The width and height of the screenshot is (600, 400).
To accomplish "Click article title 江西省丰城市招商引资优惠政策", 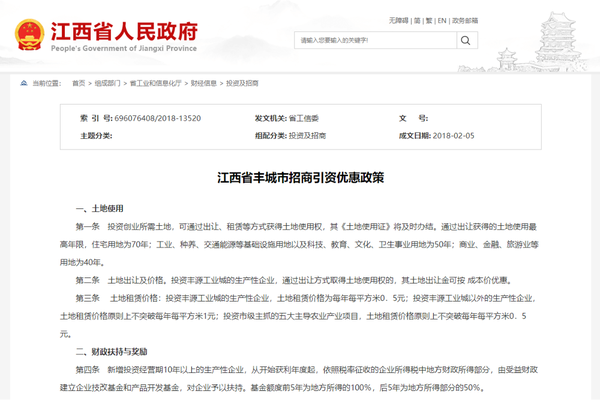I will coord(300,178).
